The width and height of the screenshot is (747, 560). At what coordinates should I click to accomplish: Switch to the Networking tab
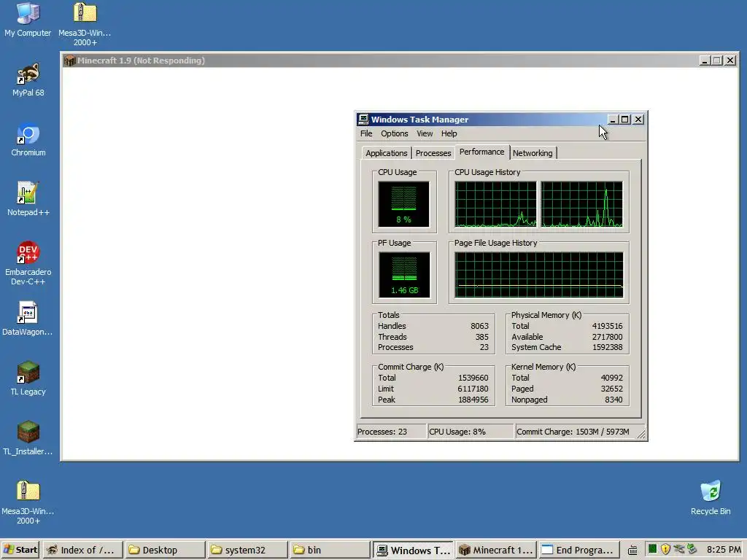(533, 153)
